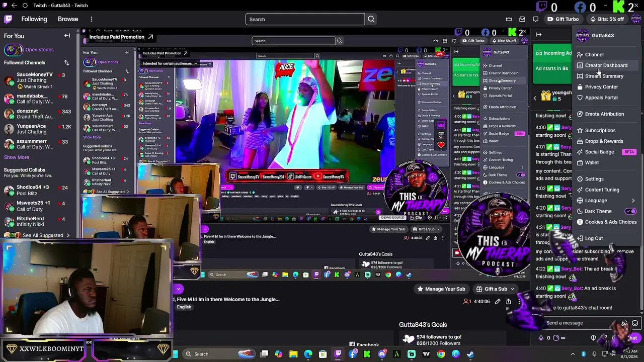Image resolution: width=644 pixels, height=362 pixels.
Task: Collapse the For You sidebar in the main window
Action: (67, 36)
